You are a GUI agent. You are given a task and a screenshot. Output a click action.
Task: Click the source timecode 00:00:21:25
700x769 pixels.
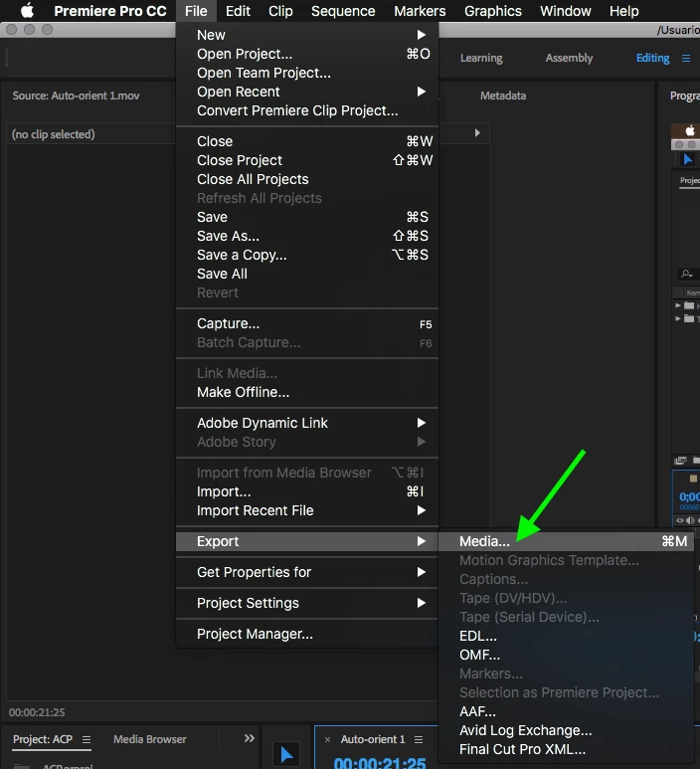pos(37,712)
